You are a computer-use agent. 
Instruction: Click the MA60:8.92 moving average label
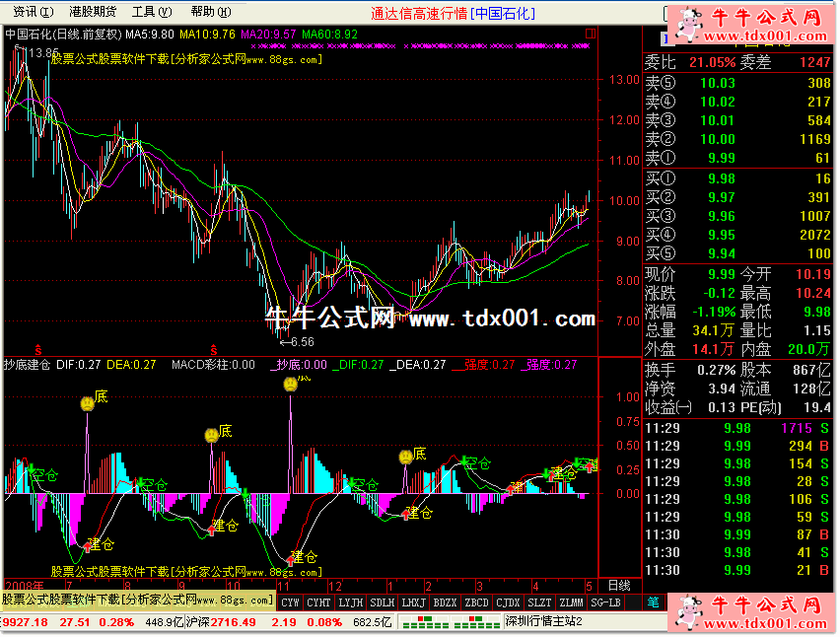(329, 35)
